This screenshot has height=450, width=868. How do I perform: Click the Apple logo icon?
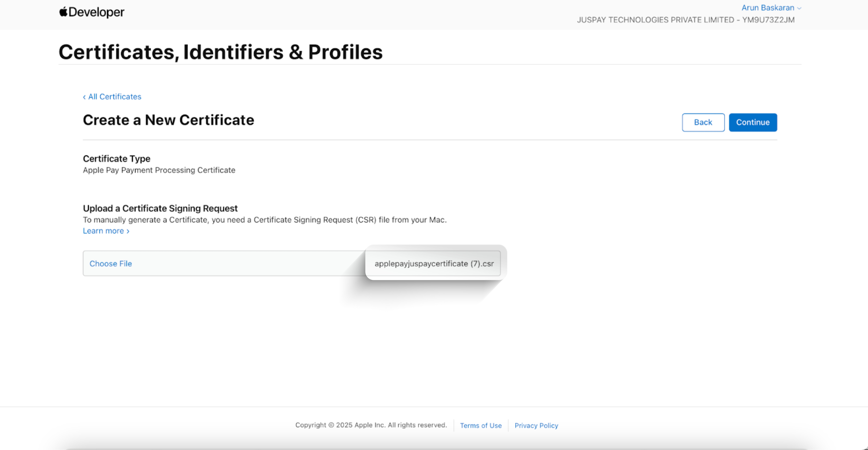[63, 12]
